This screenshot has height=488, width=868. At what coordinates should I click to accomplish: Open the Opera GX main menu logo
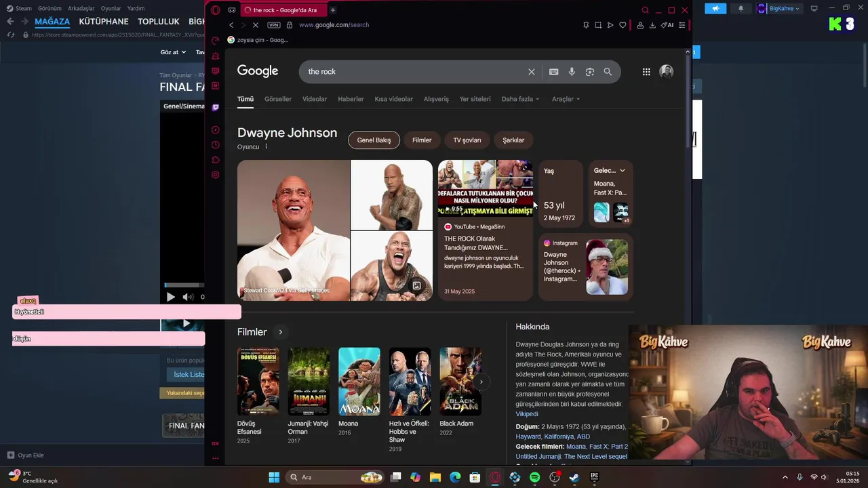pos(216,10)
